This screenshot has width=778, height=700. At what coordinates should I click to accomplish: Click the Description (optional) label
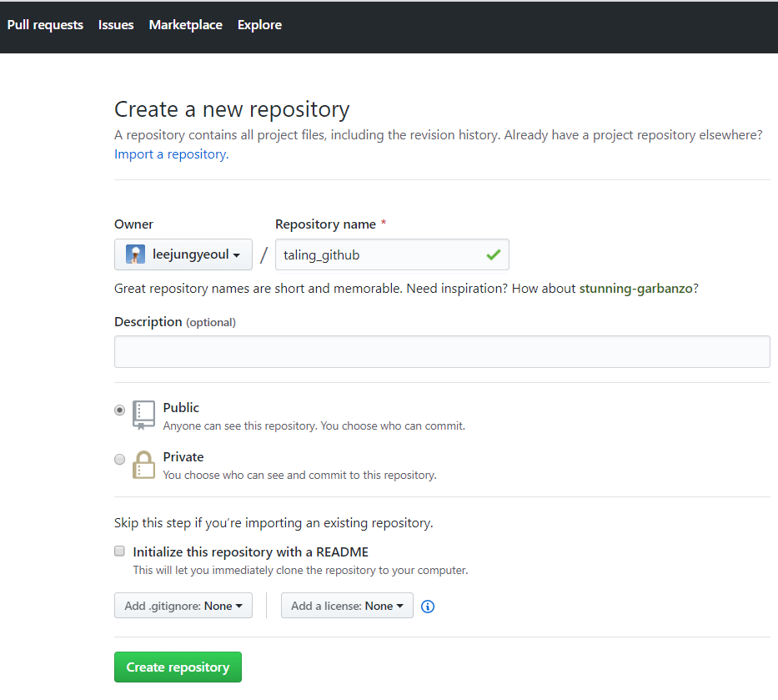click(175, 322)
